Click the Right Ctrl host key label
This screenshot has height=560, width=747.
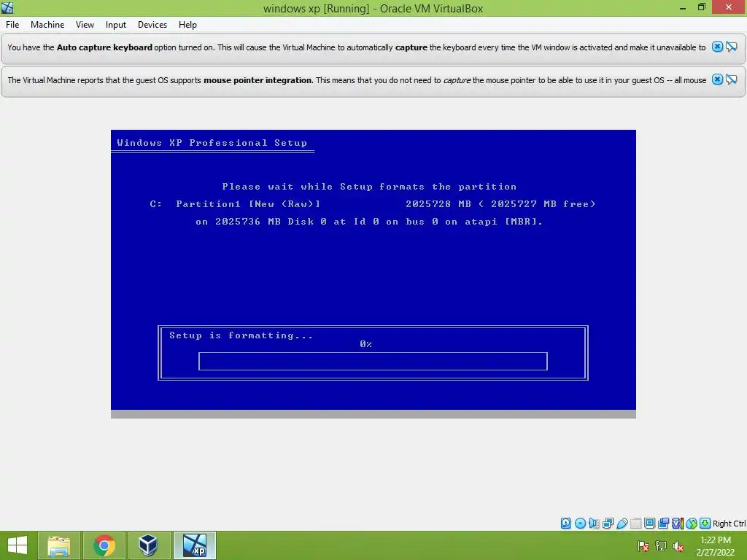coord(729,524)
